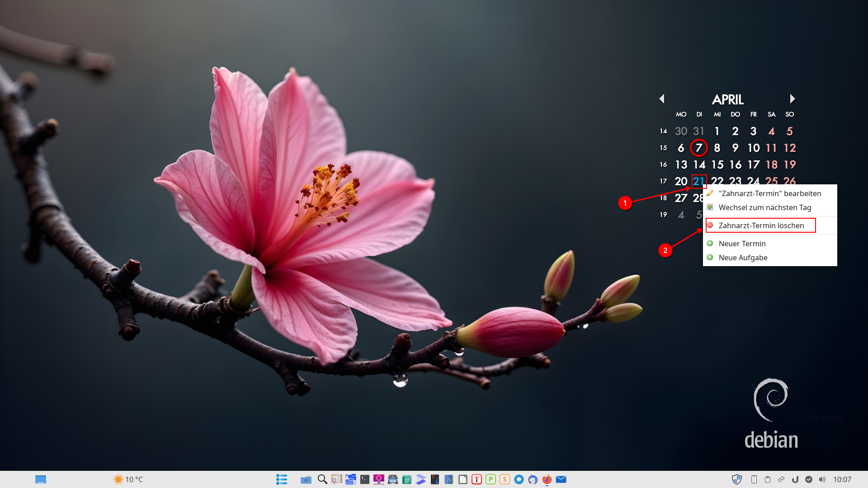Click the shield security tray icon
Viewport: 868px width, 488px height.
pos(737,479)
